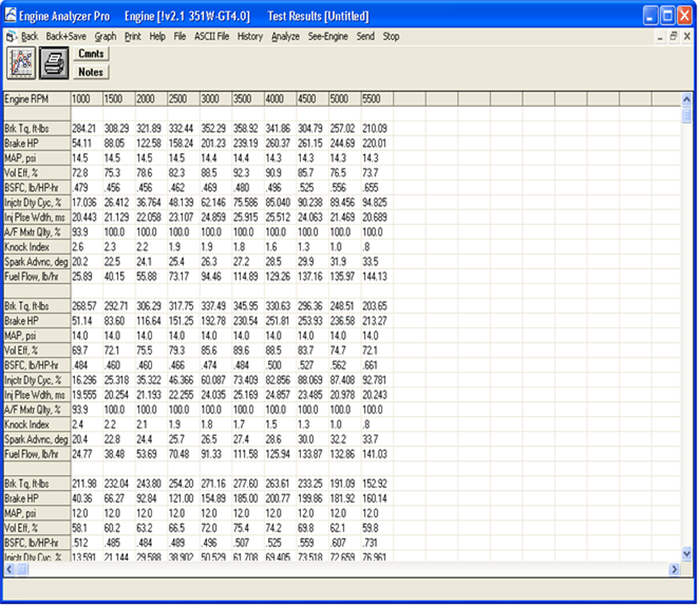Select the 1000 RPM column header
Screen dimensions: 700x605
tap(87, 99)
